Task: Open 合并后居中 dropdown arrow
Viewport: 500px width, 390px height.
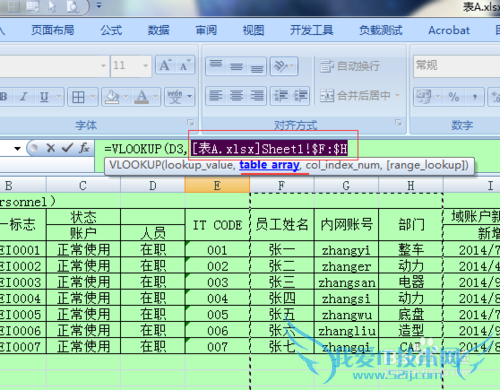Action: (398, 96)
